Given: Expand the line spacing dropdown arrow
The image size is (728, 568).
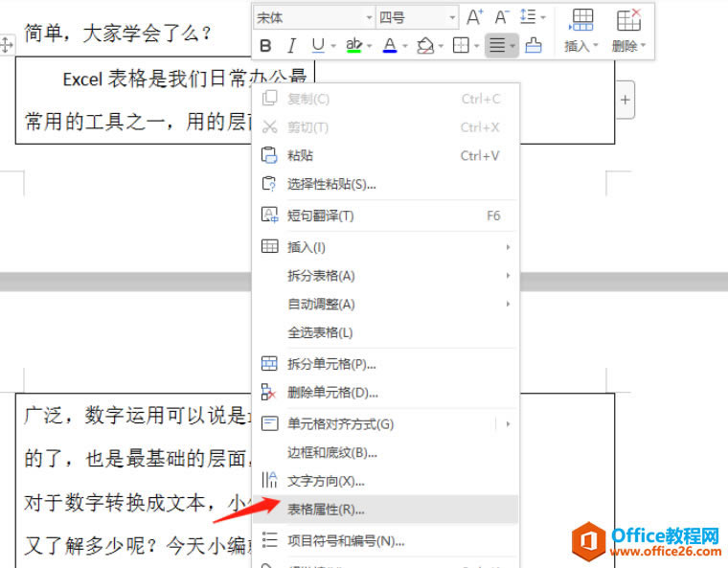Looking at the screenshot, I should tap(543, 17).
